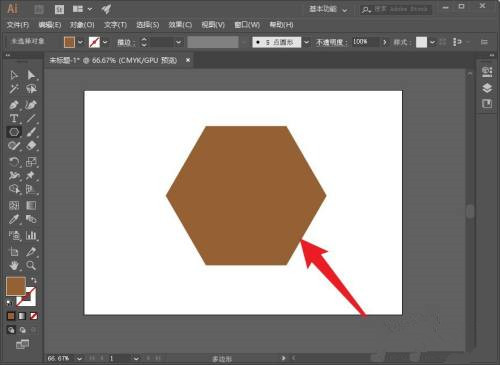
Task: Set paint mode to Color
Action: [x=11, y=316]
